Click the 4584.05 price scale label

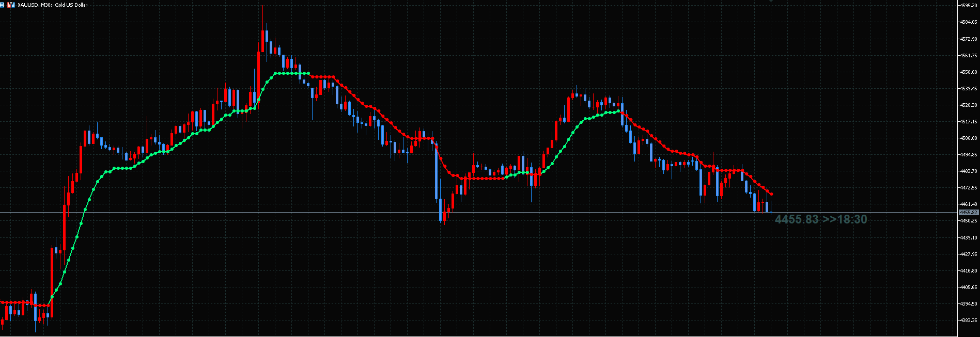point(969,22)
